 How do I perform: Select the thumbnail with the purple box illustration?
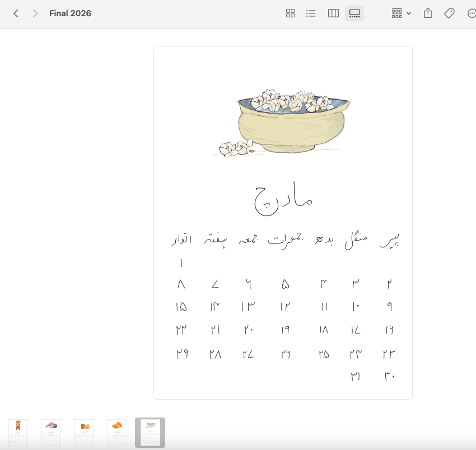52,432
